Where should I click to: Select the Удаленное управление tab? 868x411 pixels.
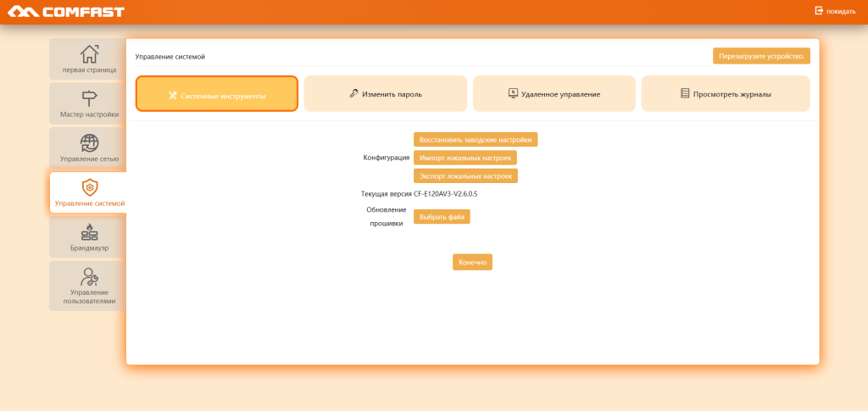tap(554, 94)
